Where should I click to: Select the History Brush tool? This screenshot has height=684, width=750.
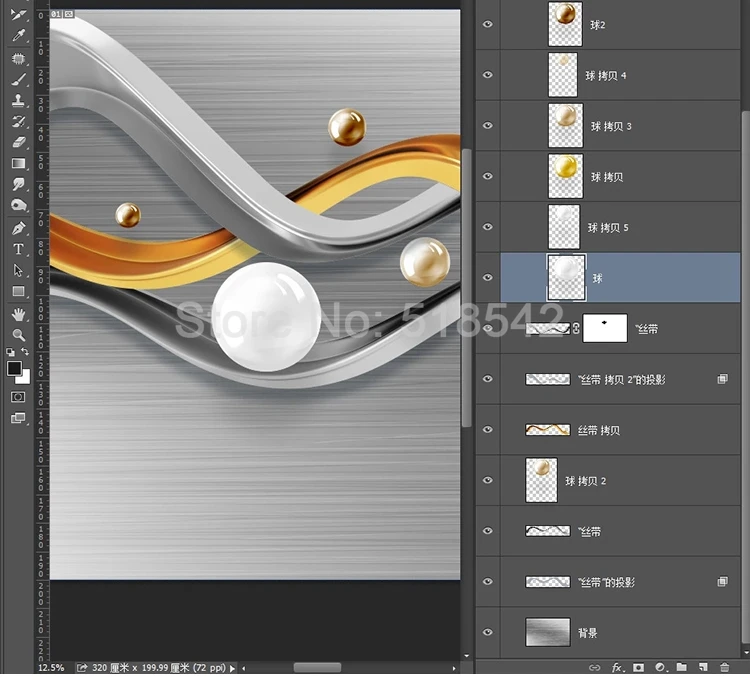point(19,121)
